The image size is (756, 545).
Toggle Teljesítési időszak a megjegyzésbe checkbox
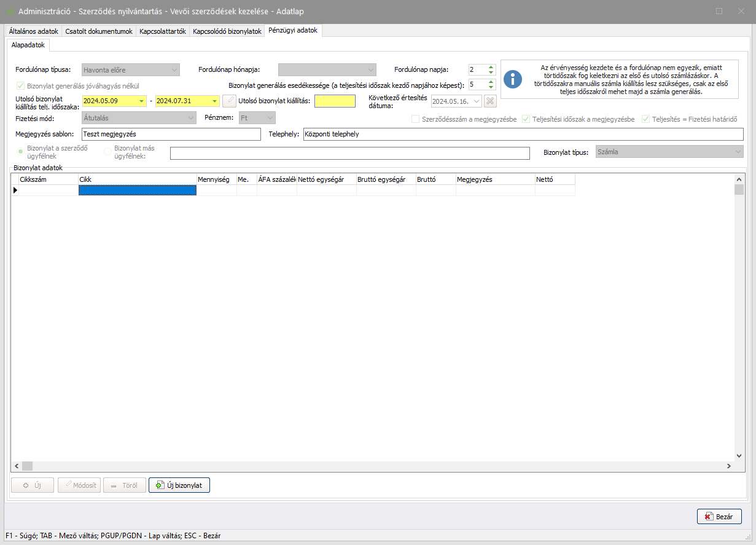pyautogui.click(x=526, y=119)
